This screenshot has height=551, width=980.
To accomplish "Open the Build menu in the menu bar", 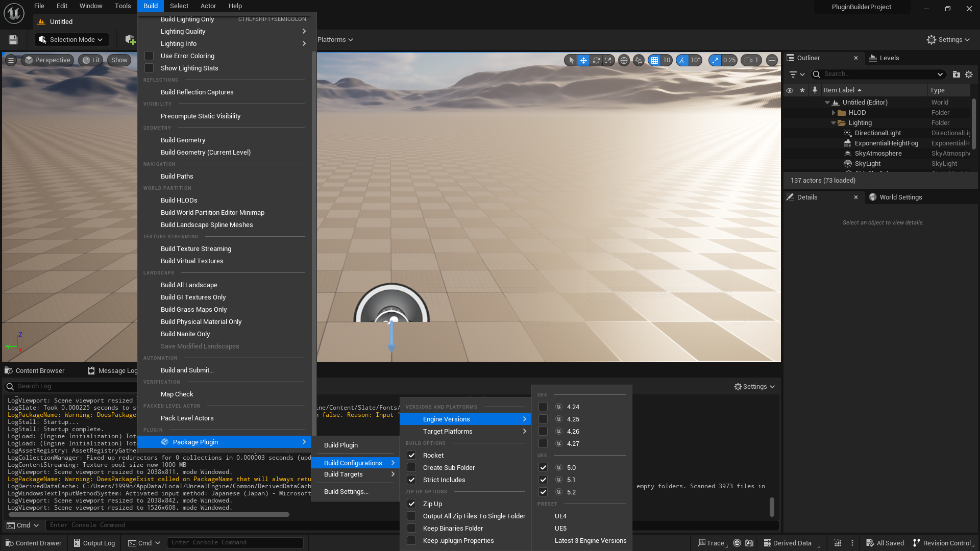I will click(150, 6).
